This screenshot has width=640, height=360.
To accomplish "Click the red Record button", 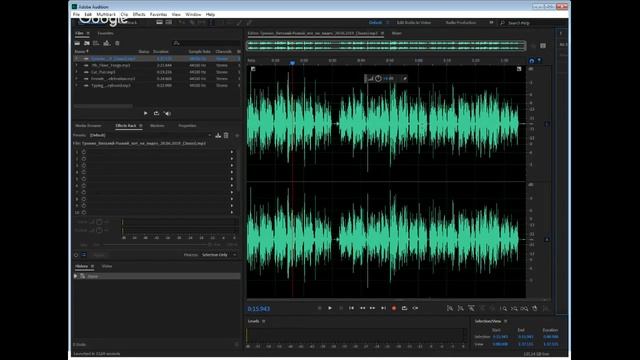I will pos(394,309).
